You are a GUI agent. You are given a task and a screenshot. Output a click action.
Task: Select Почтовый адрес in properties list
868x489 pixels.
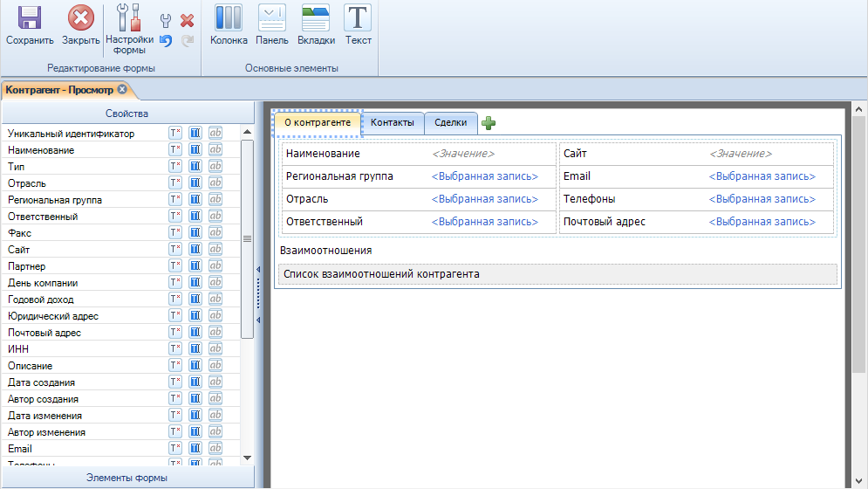[44, 333]
